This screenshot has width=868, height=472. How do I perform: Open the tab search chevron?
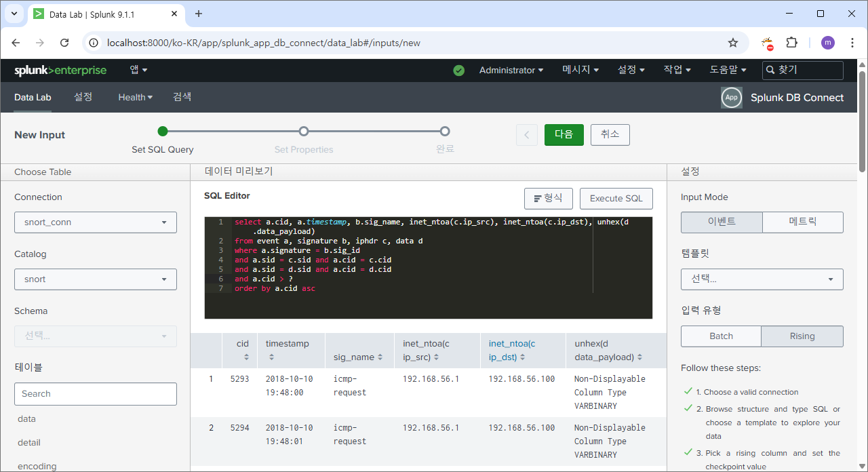pos(14,14)
